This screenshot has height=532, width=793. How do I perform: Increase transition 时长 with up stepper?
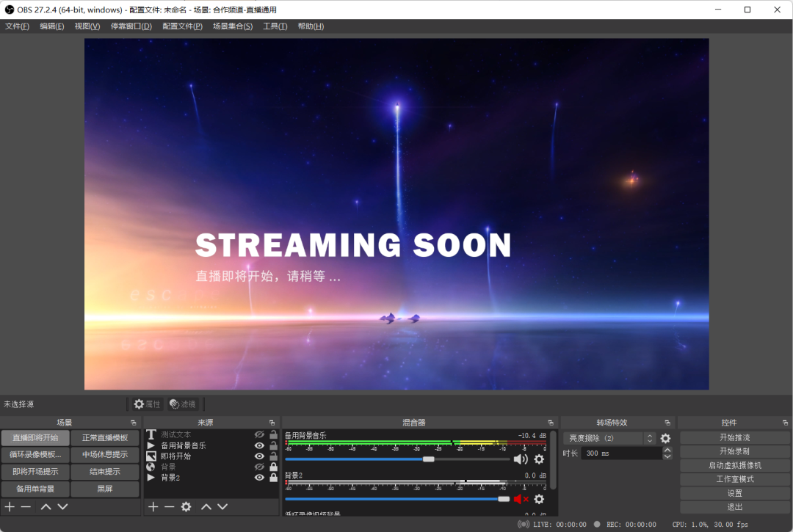(x=667, y=450)
